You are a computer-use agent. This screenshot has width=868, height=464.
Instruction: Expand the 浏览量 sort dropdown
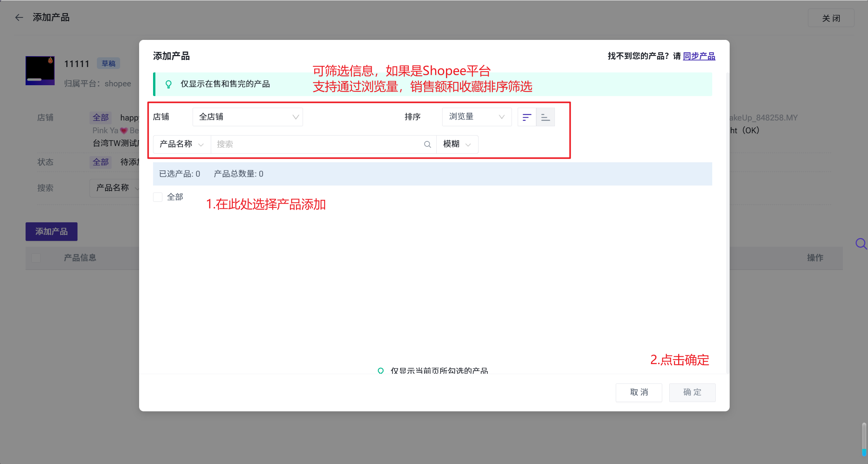coord(476,117)
